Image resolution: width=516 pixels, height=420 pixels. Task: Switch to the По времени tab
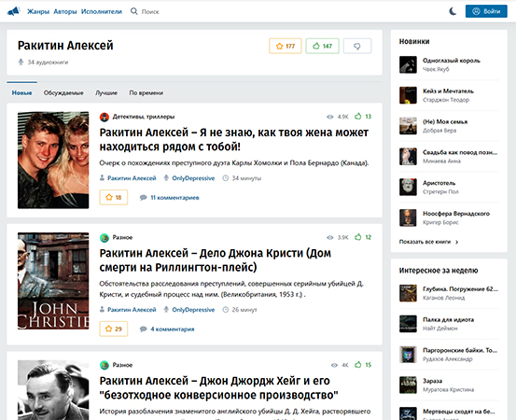pos(146,92)
